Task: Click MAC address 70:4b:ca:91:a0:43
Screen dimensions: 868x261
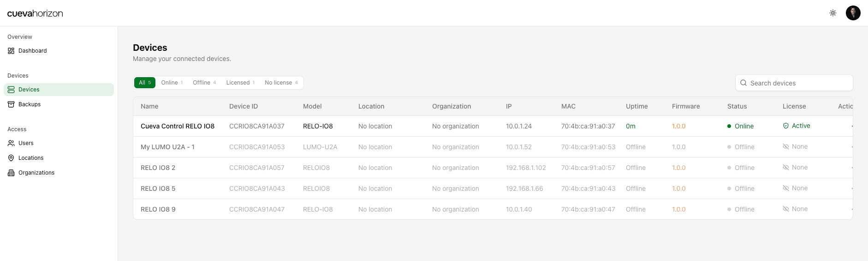Action: tap(588, 188)
